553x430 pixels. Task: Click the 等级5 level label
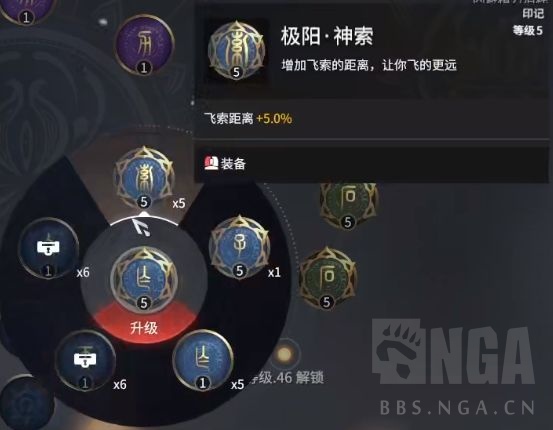click(x=528, y=31)
